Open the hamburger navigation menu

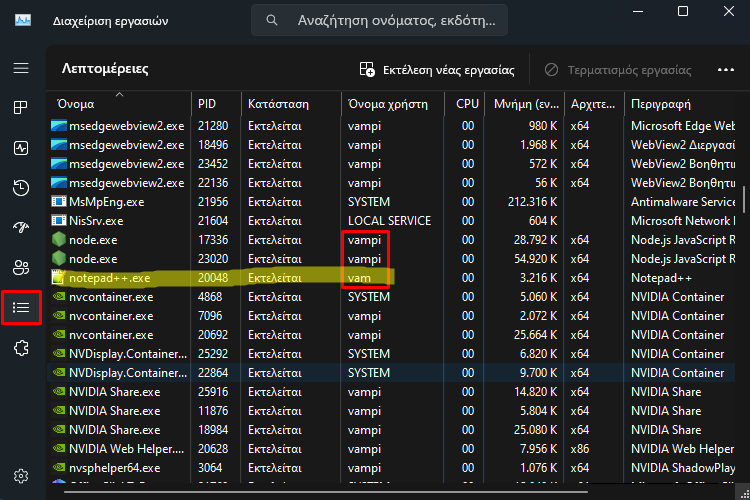(21, 68)
